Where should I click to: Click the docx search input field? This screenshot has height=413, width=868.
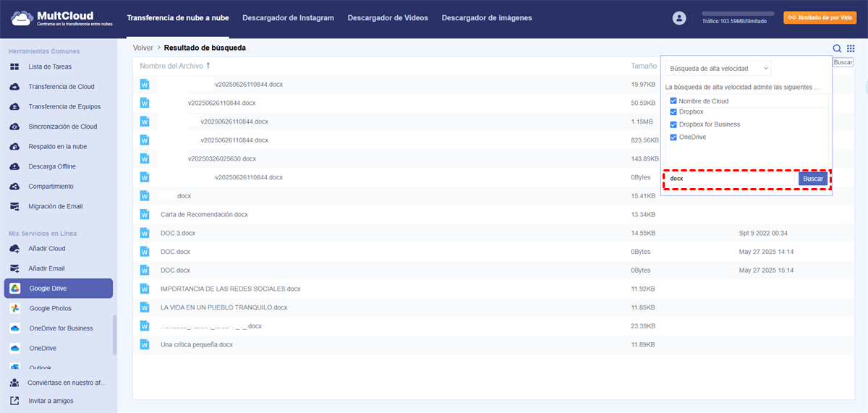coord(731,179)
